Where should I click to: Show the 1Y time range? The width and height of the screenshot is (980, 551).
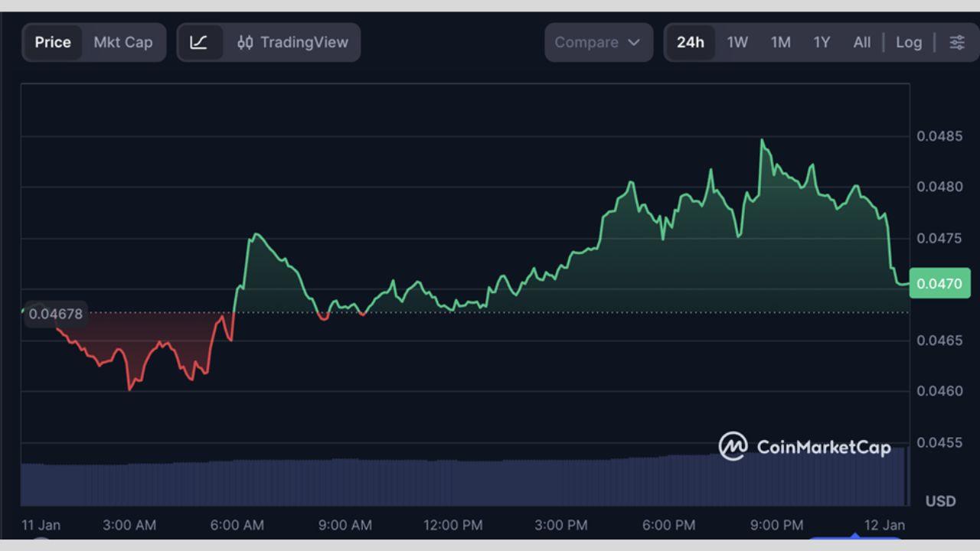point(822,42)
